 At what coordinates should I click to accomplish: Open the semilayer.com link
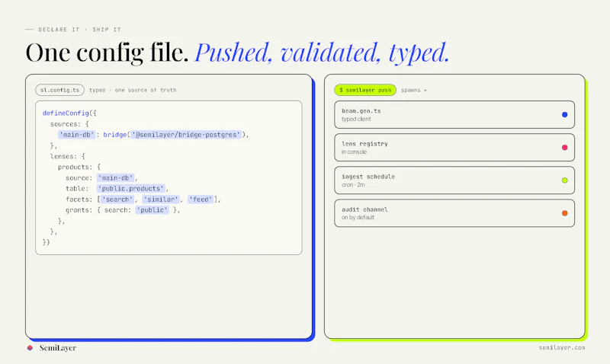click(562, 348)
